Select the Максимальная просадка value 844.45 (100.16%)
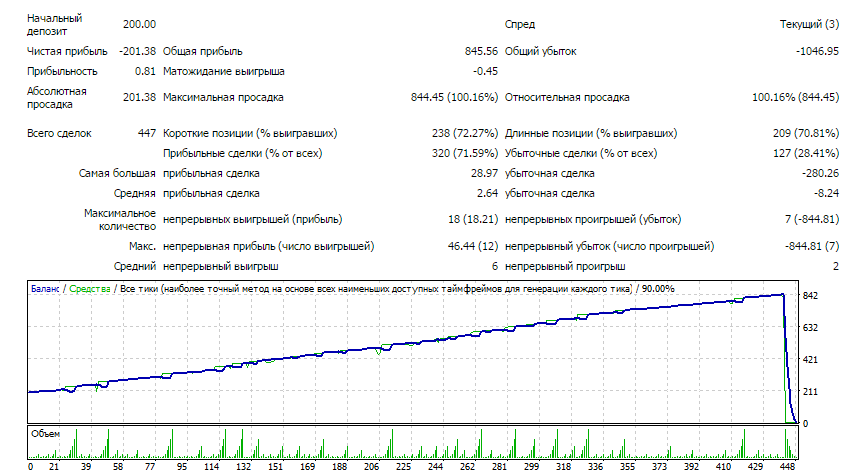859x476 pixels. click(x=454, y=98)
